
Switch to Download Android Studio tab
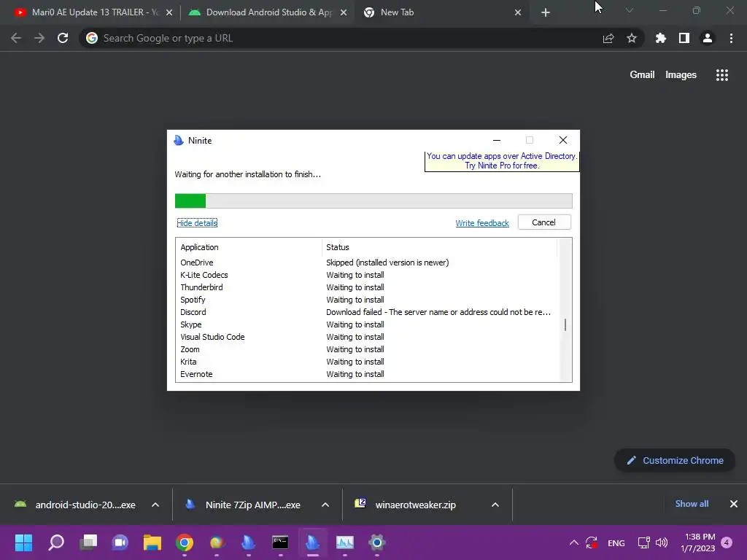point(268,12)
